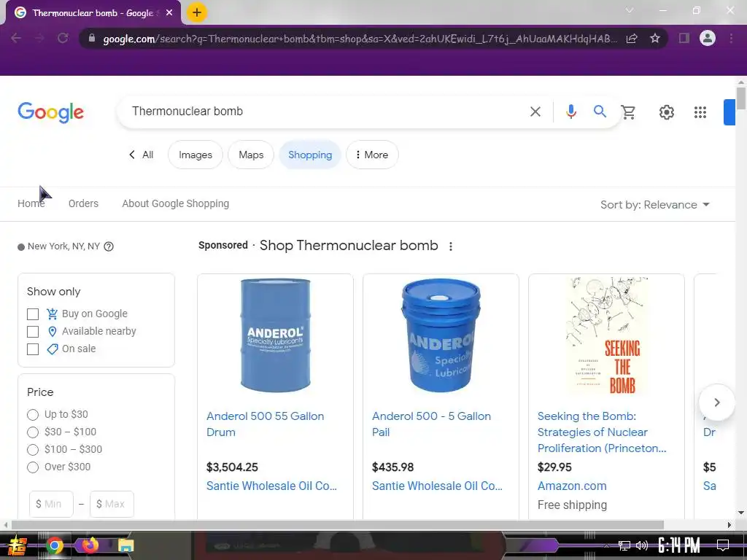Select the Over $300 option
The image size is (747, 560).
[33, 467]
